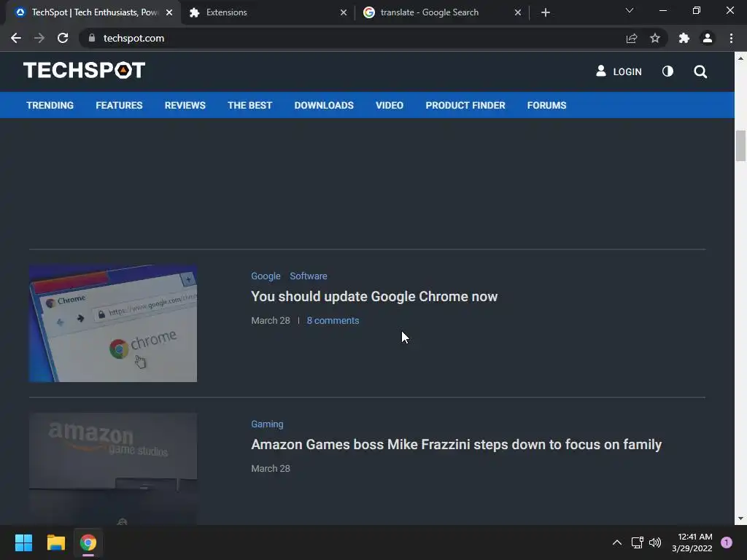Open the clock showing 12:41 AM
The image size is (747, 560).
(x=692, y=542)
